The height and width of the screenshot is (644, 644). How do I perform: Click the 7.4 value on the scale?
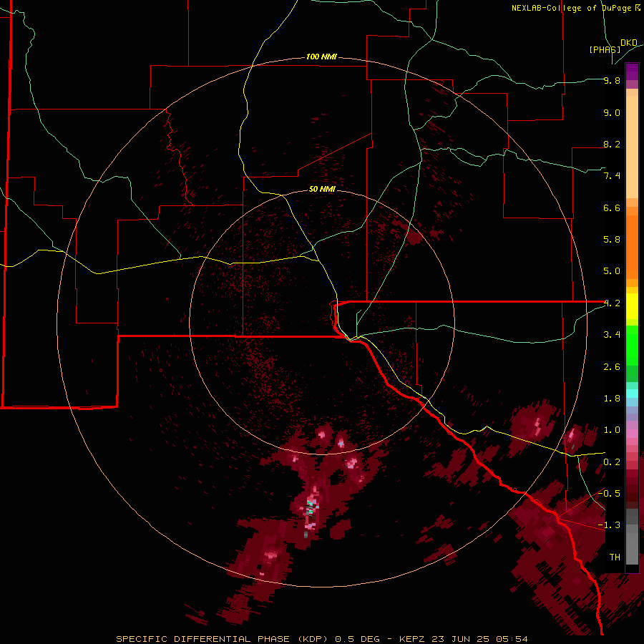[x=612, y=176]
